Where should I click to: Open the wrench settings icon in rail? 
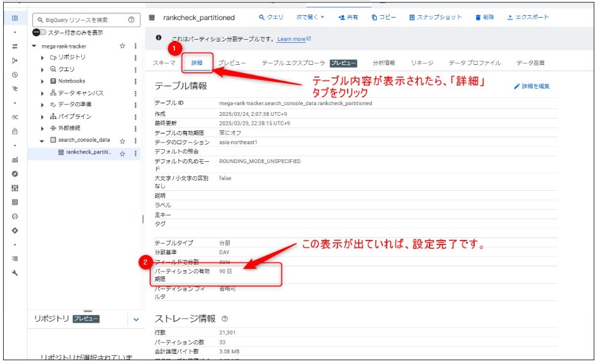click(x=15, y=273)
